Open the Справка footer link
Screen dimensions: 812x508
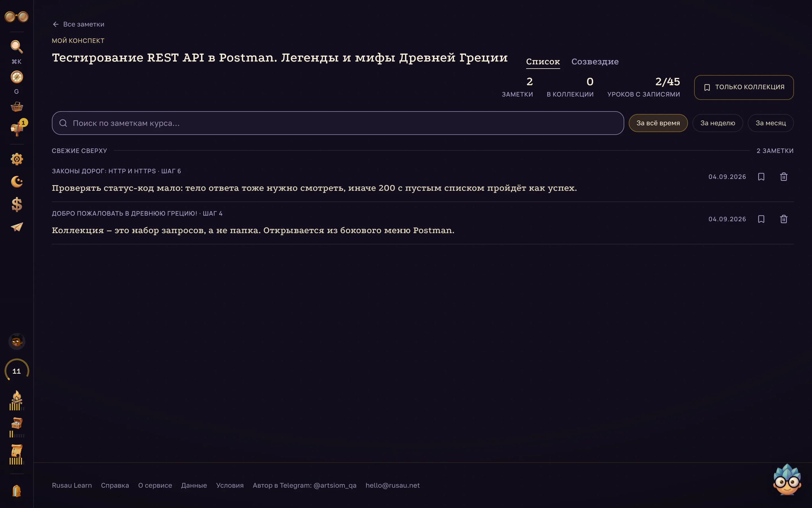115,485
